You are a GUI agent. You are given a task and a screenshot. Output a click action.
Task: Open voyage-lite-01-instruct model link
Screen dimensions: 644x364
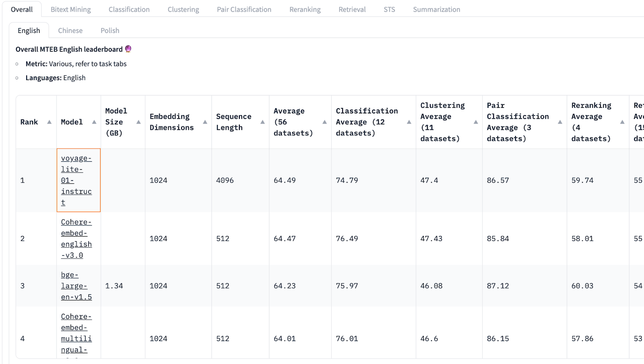pyautogui.click(x=76, y=180)
